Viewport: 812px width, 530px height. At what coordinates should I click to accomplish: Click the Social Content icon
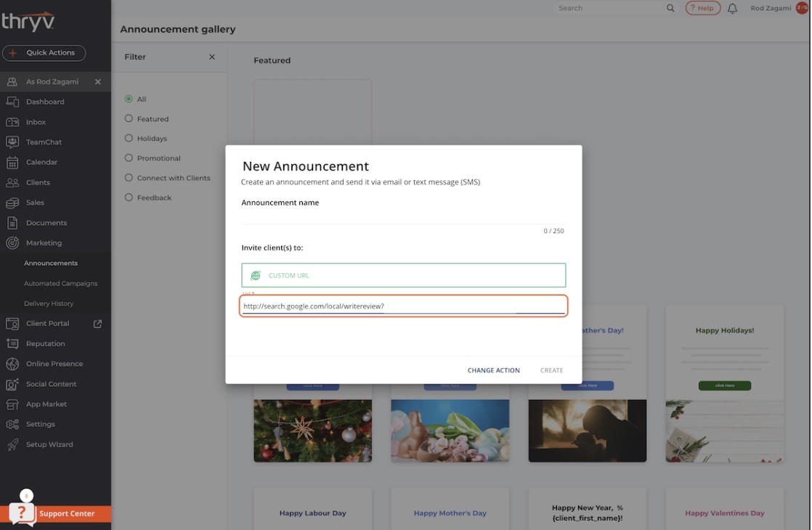coord(12,384)
